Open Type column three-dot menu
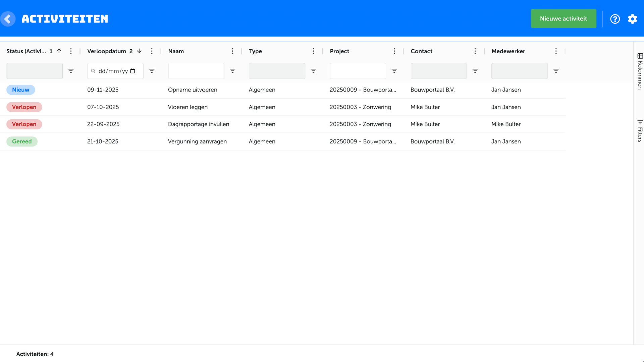The height and width of the screenshot is (362, 644). [x=313, y=51]
